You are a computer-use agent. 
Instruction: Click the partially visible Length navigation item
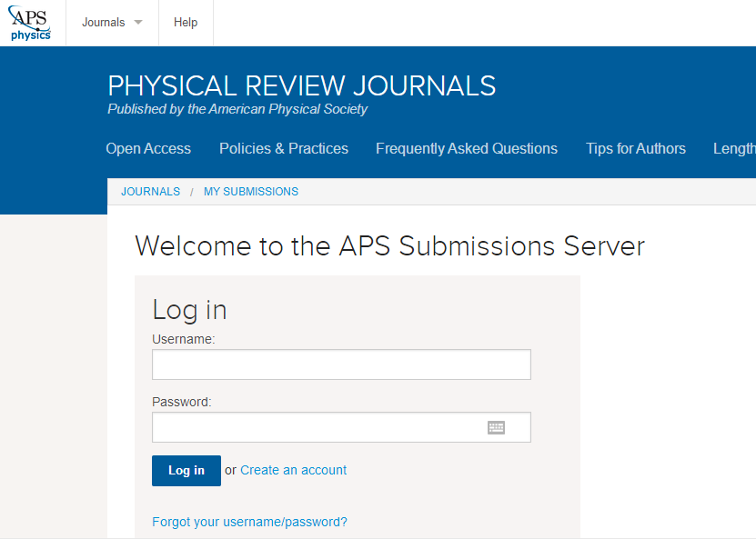coord(734,148)
